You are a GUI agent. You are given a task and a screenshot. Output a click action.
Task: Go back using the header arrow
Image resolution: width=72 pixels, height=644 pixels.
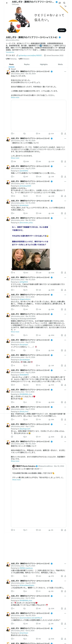pyautogui.click(x=7, y=3)
